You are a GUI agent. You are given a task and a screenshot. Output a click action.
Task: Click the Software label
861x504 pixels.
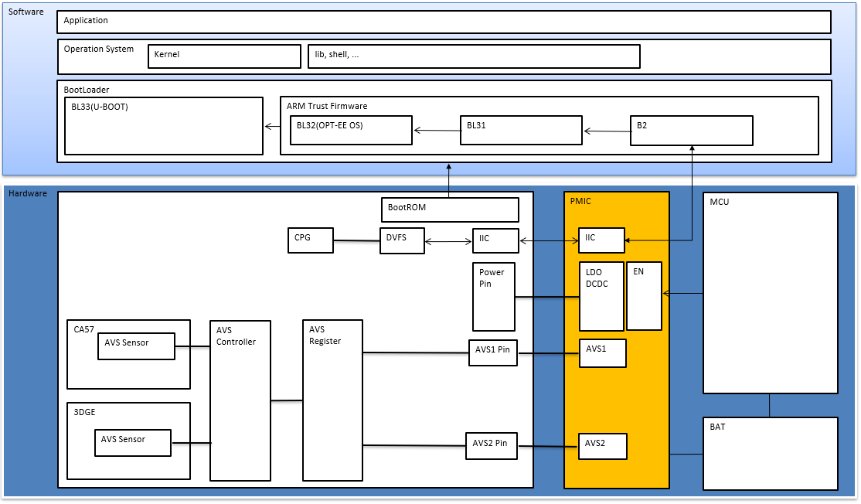[x=26, y=12]
